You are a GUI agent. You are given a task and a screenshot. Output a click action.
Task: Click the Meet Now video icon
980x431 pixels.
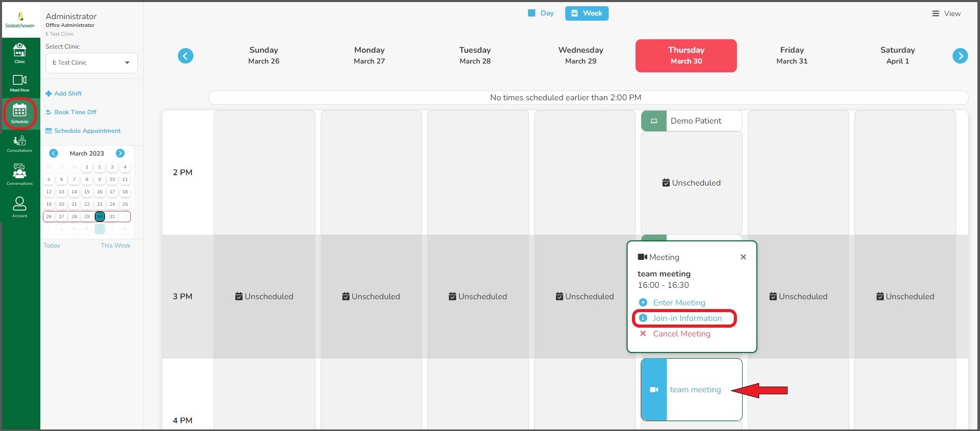20,82
